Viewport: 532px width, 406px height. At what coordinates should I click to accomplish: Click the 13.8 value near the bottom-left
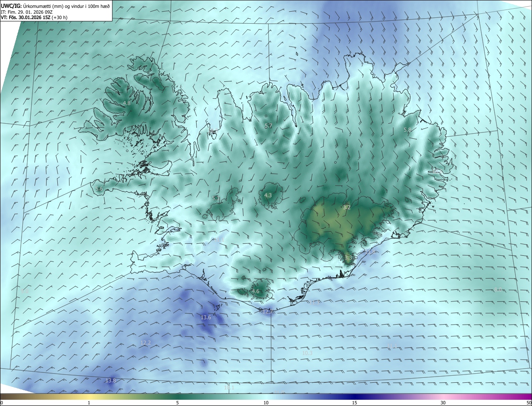(111, 380)
